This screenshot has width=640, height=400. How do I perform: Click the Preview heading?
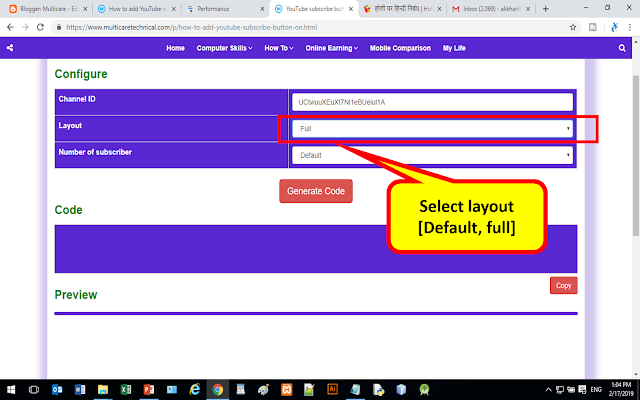click(76, 295)
